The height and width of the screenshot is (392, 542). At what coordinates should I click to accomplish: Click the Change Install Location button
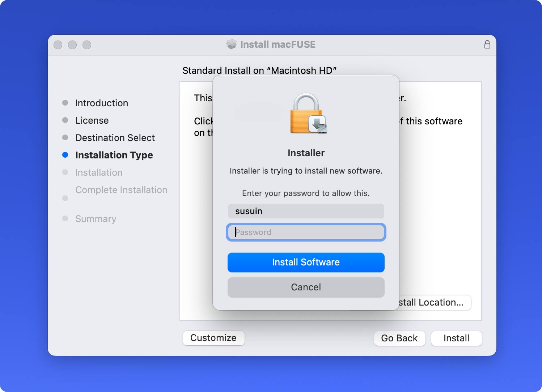point(435,302)
